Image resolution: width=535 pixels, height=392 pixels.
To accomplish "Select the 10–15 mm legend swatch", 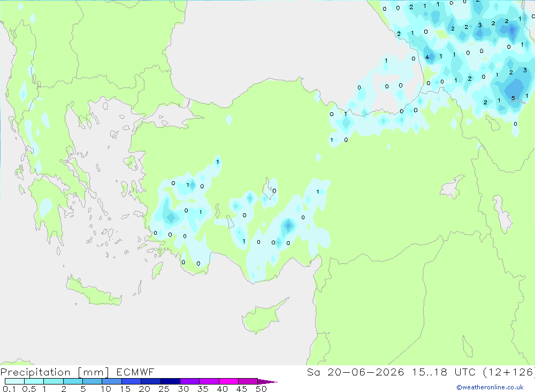I will click(112, 381).
